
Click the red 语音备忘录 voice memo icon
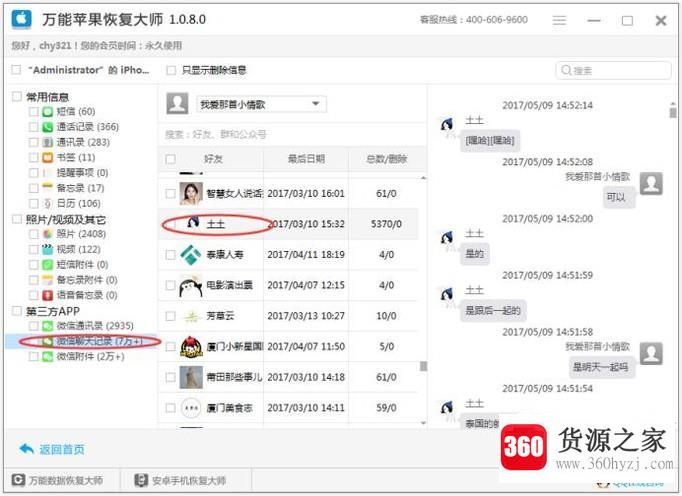point(47,295)
